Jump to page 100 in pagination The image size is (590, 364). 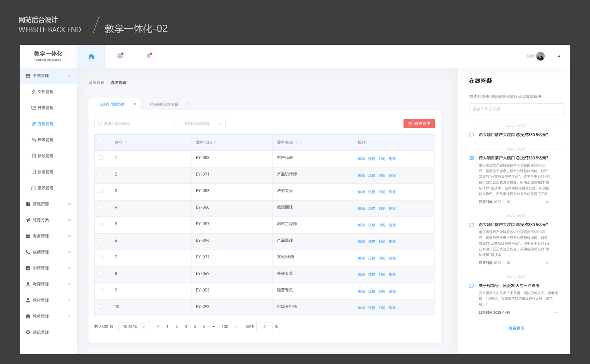pyautogui.click(x=225, y=327)
